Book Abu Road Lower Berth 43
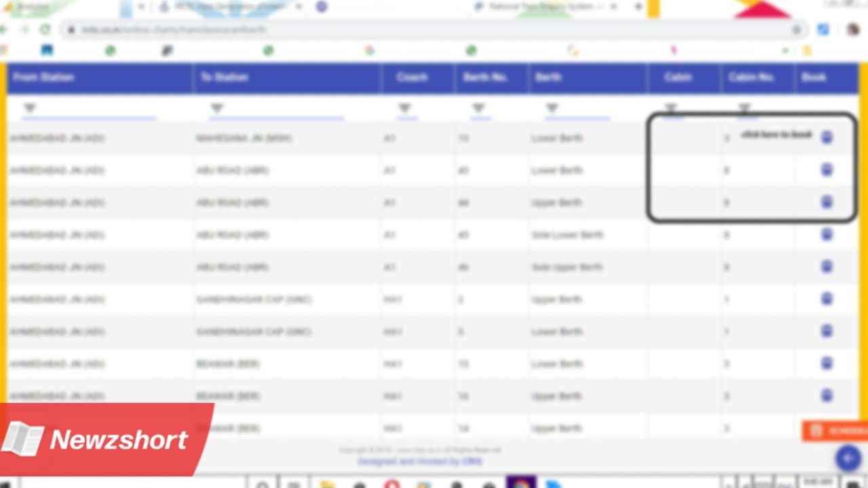This screenshot has height=488, width=868. (x=827, y=169)
